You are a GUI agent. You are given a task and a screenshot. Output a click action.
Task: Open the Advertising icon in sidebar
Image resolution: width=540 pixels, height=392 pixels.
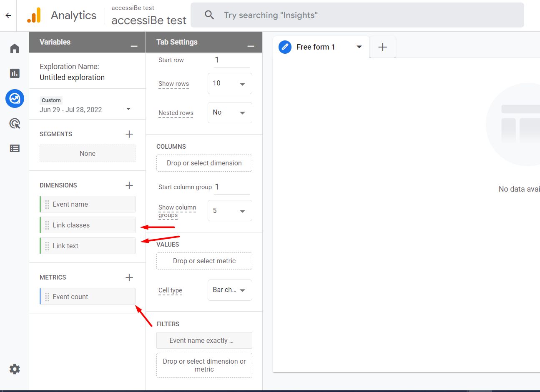pos(15,123)
